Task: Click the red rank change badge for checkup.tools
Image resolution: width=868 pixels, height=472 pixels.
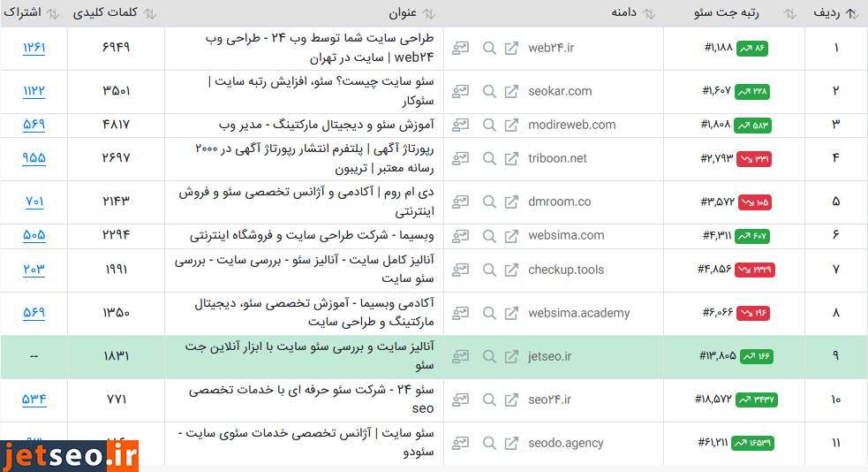Action: click(x=754, y=269)
